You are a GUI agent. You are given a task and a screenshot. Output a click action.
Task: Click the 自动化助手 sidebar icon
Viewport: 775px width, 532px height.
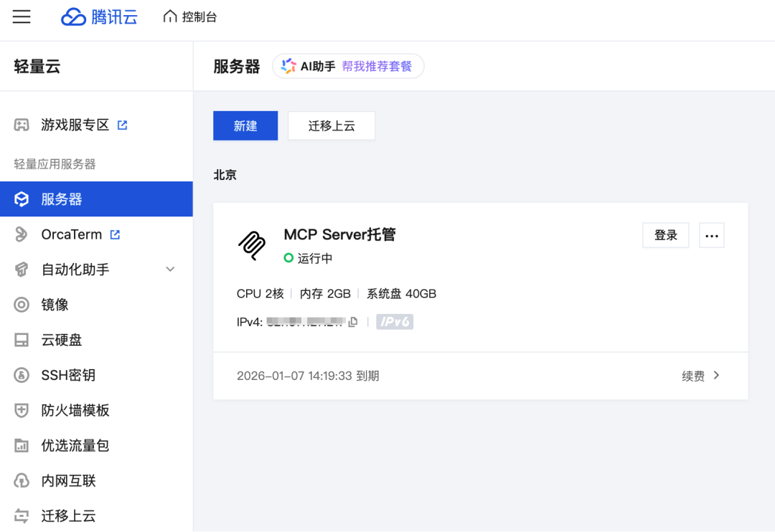(22, 269)
